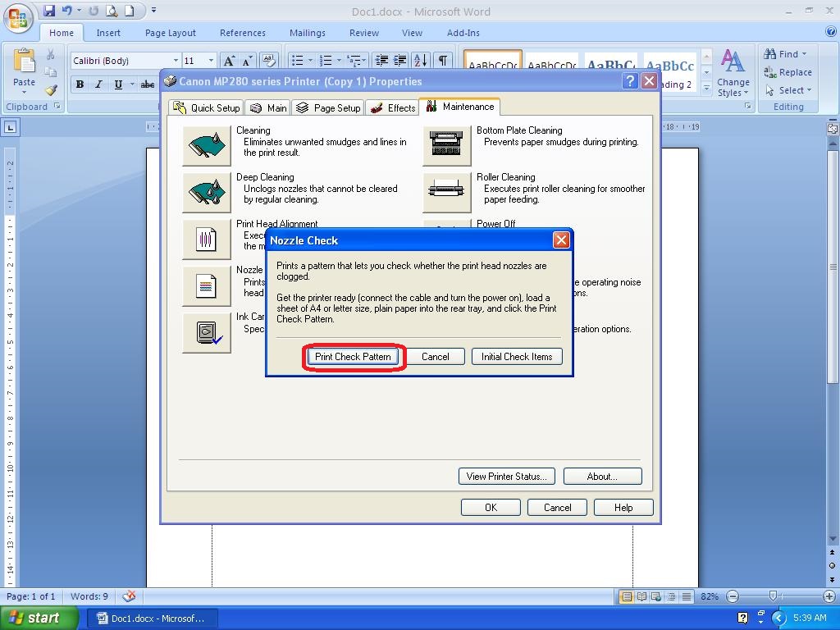Click the Nozzle Check page icon

point(207,286)
